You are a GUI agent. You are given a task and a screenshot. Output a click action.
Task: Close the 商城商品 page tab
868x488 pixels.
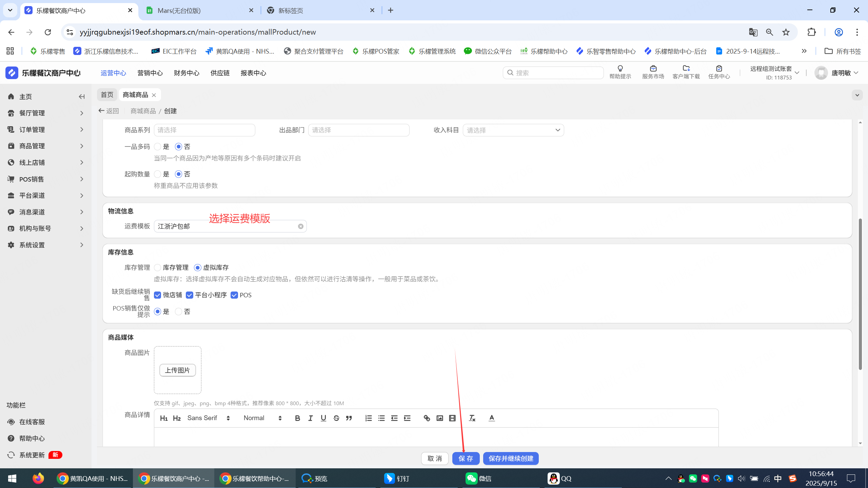[154, 95]
